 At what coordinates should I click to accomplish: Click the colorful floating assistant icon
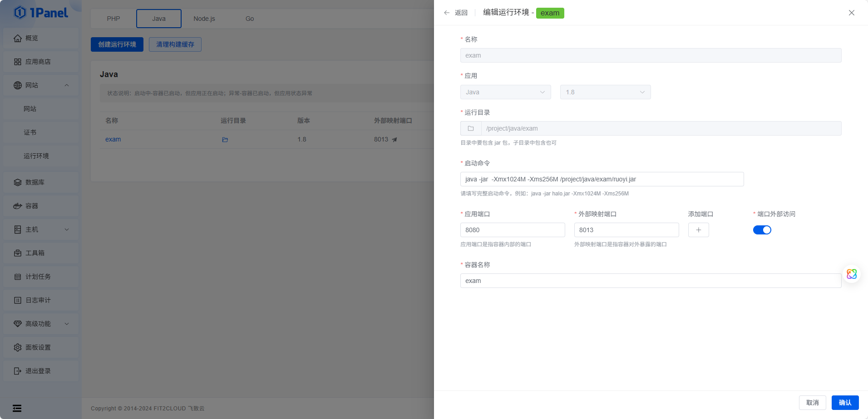coord(851,274)
